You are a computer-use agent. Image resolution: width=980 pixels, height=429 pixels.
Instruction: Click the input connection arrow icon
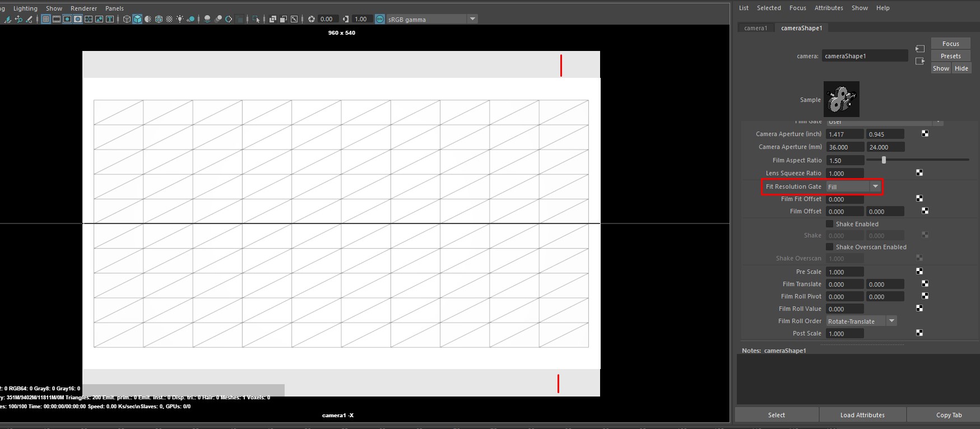click(919, 49)
